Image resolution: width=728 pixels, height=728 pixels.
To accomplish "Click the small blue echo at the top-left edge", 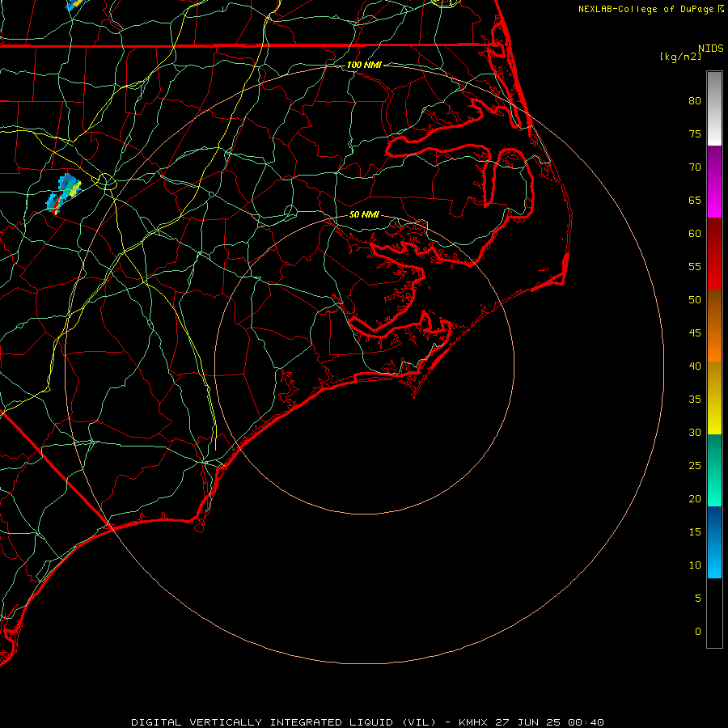I will [x=75, y=5].
